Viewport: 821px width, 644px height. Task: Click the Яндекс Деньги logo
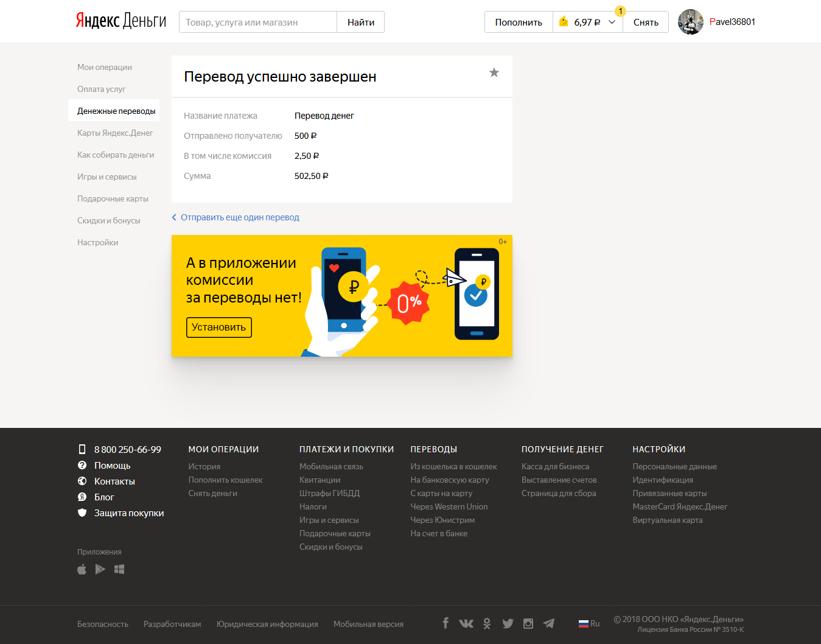point(121,21)
